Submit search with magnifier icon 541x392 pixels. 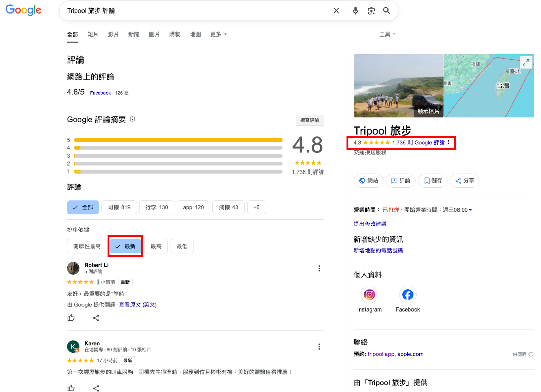tap(386, 11)
